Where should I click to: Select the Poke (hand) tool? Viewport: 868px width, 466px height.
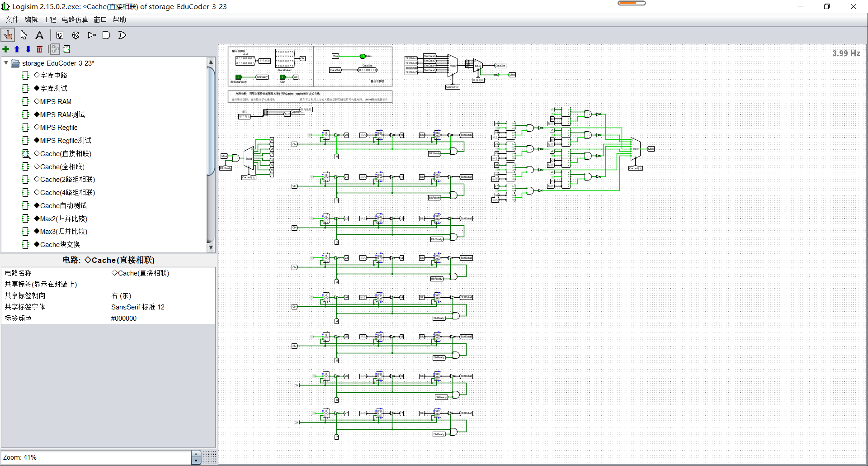click(8, 35)
